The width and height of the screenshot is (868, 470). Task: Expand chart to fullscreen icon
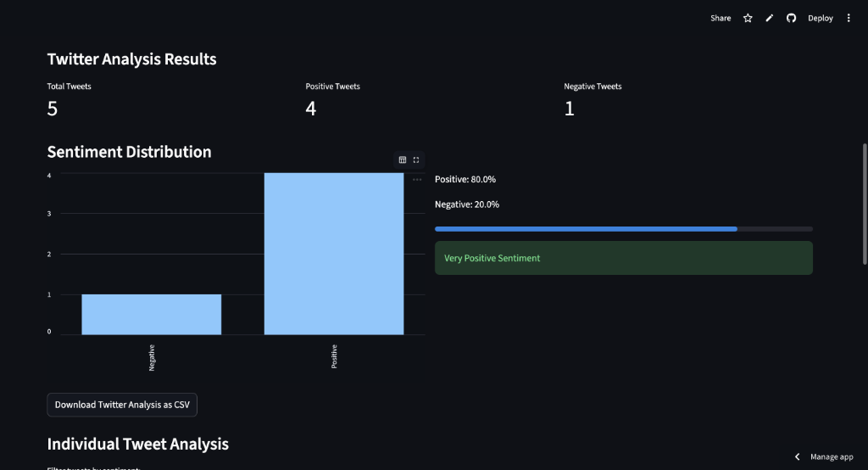(416, 159)
